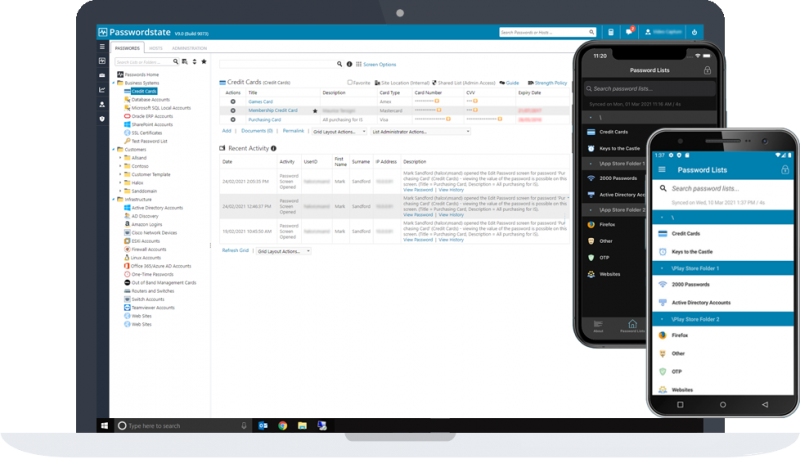Image resolution: width=800 pixels, height=459 pixels.
Task: Click the Refresh Grid link
Action: (235, 250)
